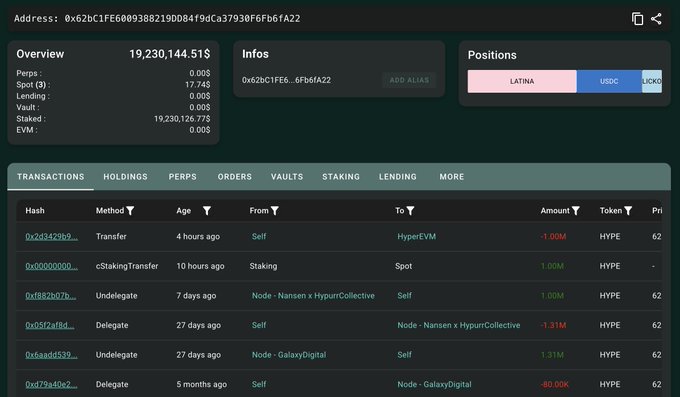Open transaction hash 0x2d3429b9
680x397 pixels.
pyautogui.click(x=52, y=236)
